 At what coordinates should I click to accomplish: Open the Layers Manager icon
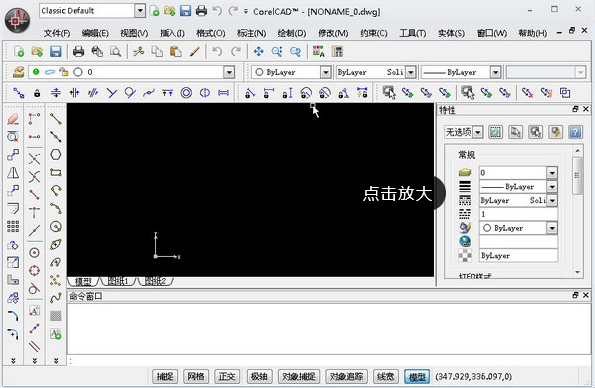point(18,72)
